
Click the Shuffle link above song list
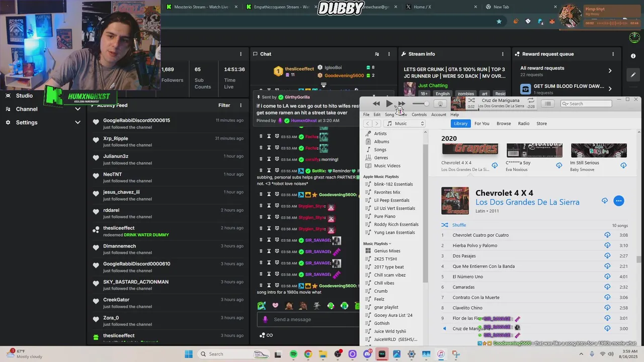click(459, 225)
